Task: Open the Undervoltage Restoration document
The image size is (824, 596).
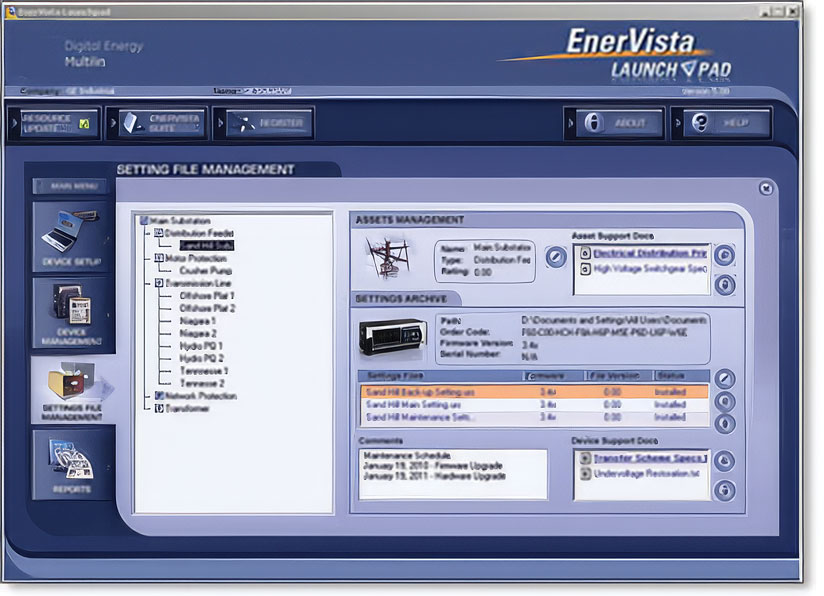Action: point(647,474)
